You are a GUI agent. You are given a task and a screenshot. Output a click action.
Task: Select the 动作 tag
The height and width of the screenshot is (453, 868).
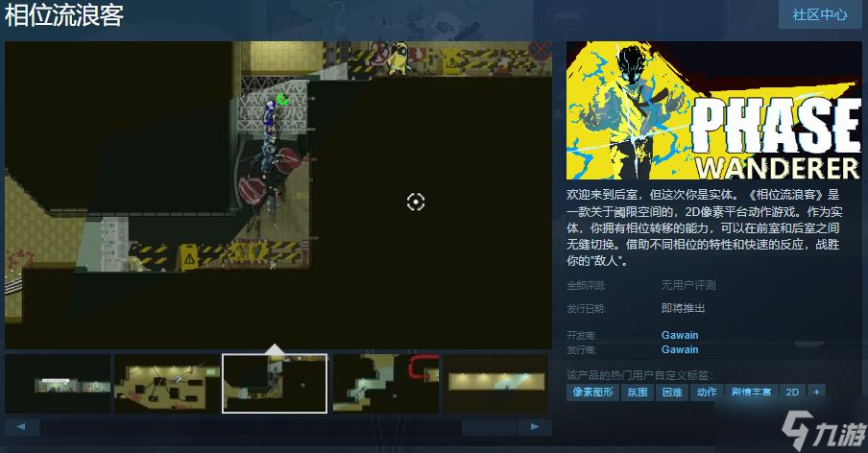(706, 392)
